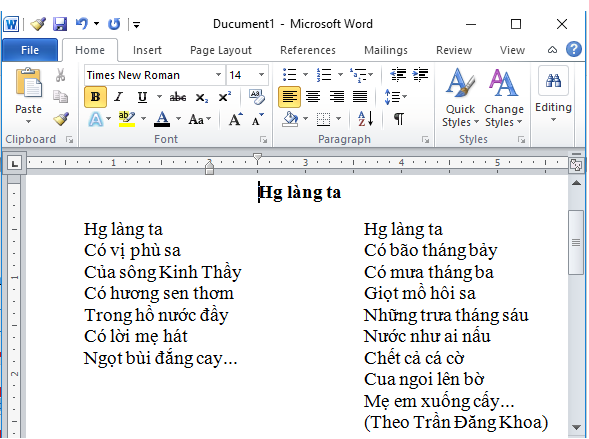The width and height of the screenshot is (589, 439).
Task: Apply yellow text highlight color
Action: click(127, 119)
